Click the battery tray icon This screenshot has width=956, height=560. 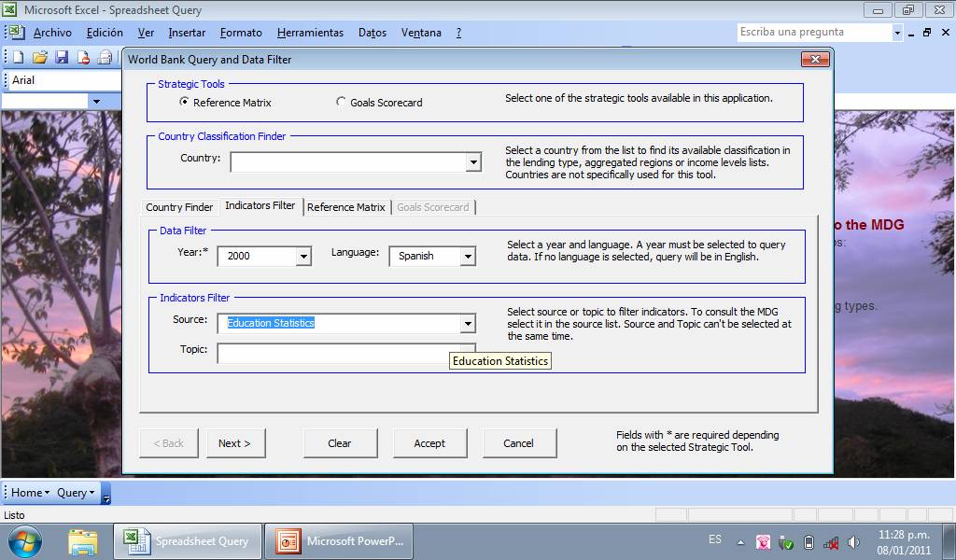[808, 541]
